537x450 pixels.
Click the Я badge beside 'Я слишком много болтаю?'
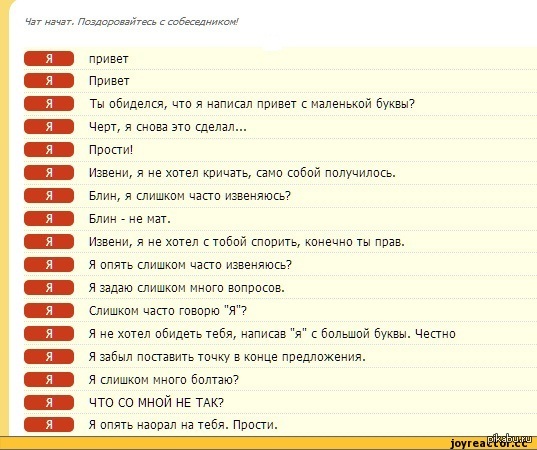pyautogui.click(x=49, y=379)
